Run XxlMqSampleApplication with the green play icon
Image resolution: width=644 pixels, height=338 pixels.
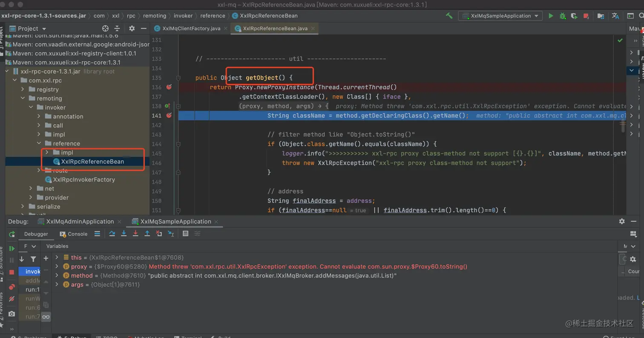(551, 16)
